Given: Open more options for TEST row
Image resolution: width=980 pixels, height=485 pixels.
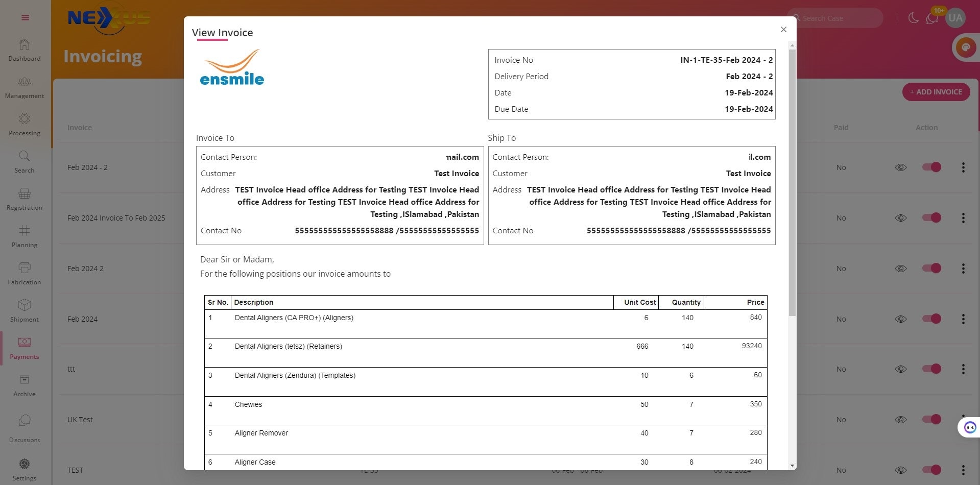Looking at the screenshot, I should point(963,470).
